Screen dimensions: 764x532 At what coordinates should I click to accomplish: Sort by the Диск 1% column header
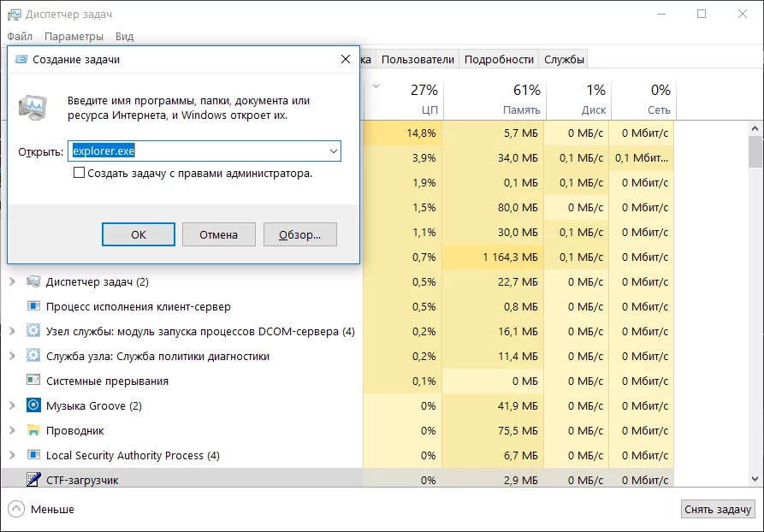pos(578,99)
